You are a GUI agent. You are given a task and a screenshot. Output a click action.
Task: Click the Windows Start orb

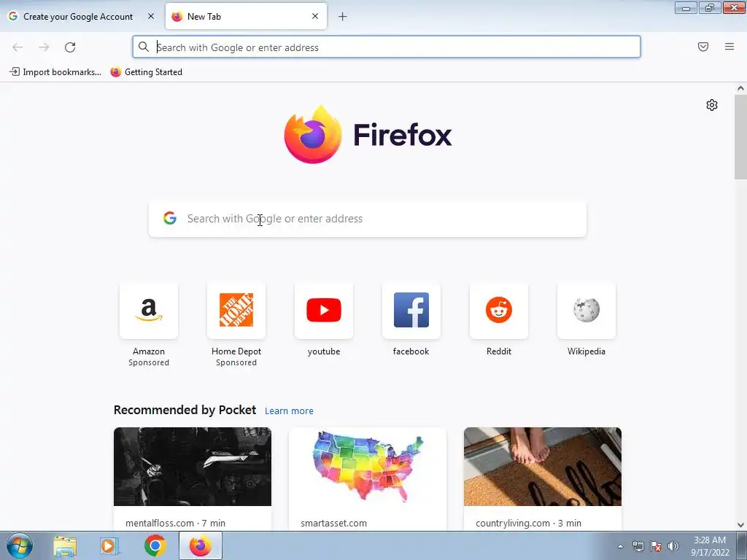pos(20,545)
